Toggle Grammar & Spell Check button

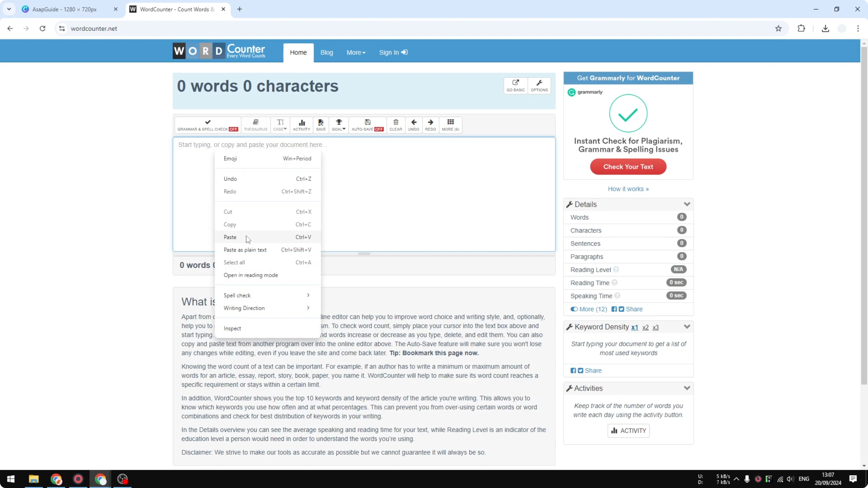208,125
